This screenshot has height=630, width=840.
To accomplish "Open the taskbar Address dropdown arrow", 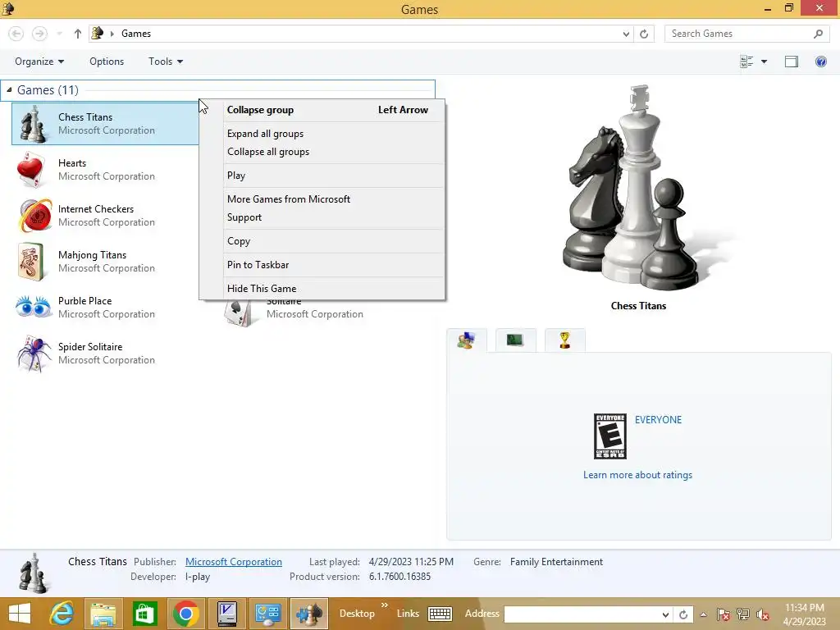I will click(x=664, y=614).
